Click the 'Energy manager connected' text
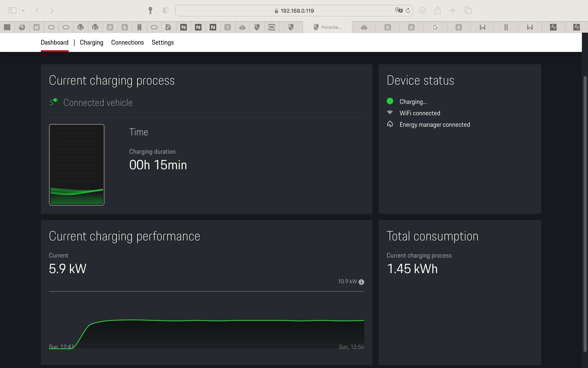Screen dimensions: 588x368 point(435,125)
